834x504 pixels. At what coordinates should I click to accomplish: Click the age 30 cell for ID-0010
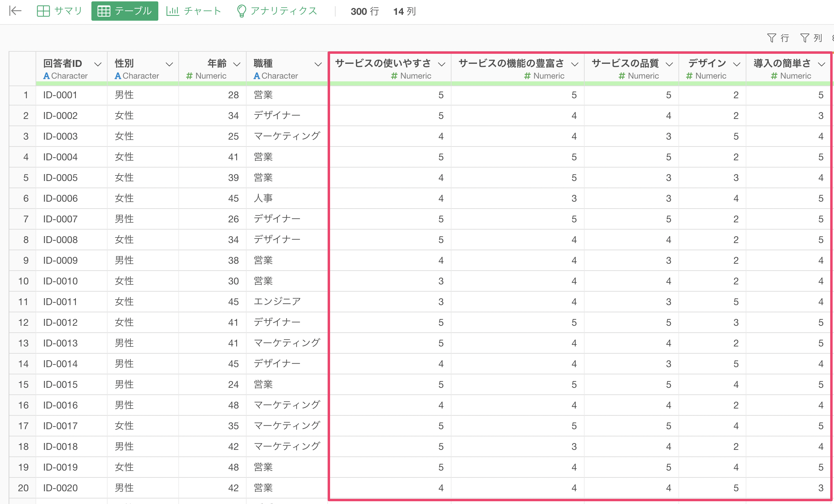pyautogui.click(x=212, y=281)
